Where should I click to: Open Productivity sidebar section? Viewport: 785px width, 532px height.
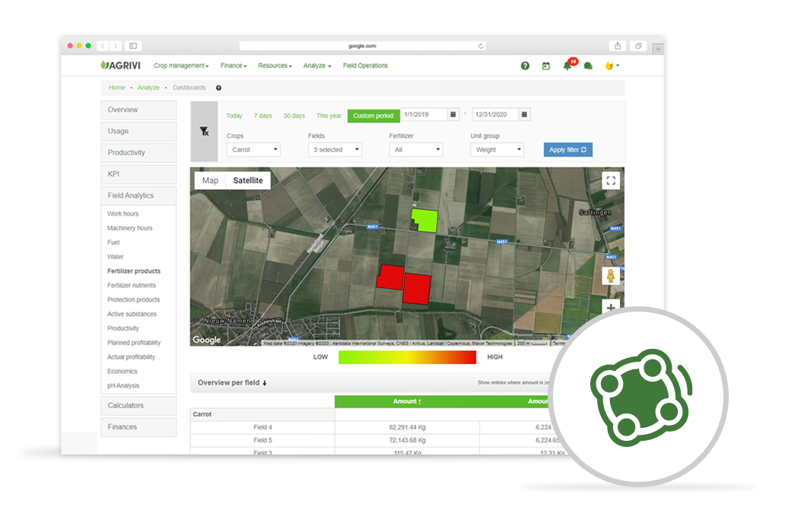(138, 153)
